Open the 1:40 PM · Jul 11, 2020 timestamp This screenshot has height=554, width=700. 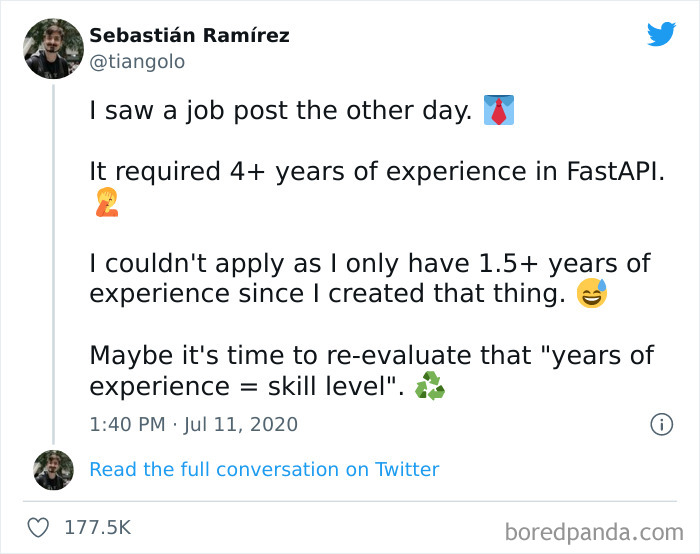(x=193, y=424)
